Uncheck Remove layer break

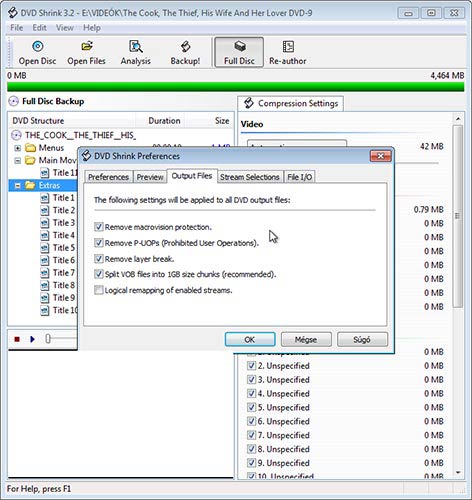(99, 259)
